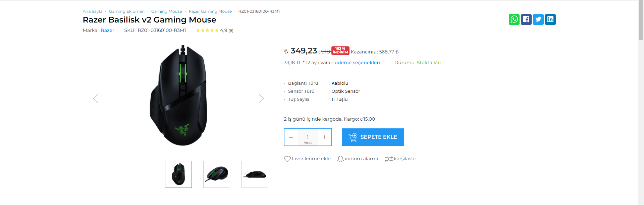Viewport: 644px width, 205px height.
Task: Click the 'Optik Sensör' sensor value
Action: point(346,91)
